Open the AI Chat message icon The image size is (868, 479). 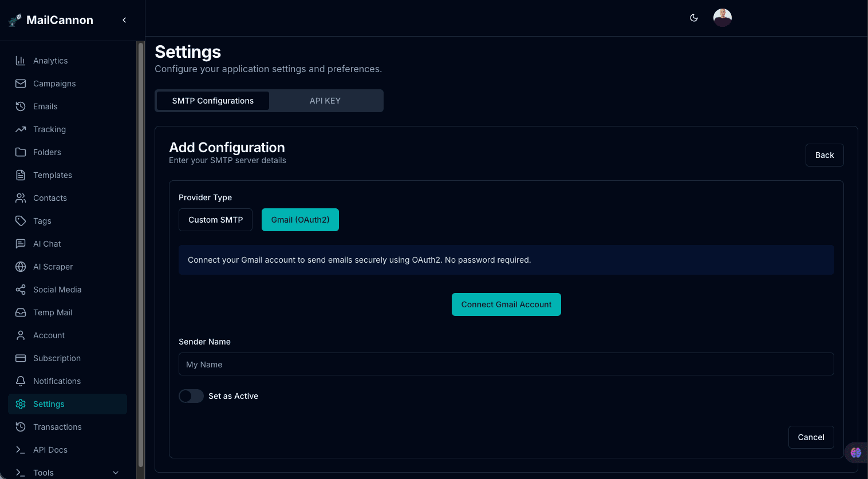[21, 244]
